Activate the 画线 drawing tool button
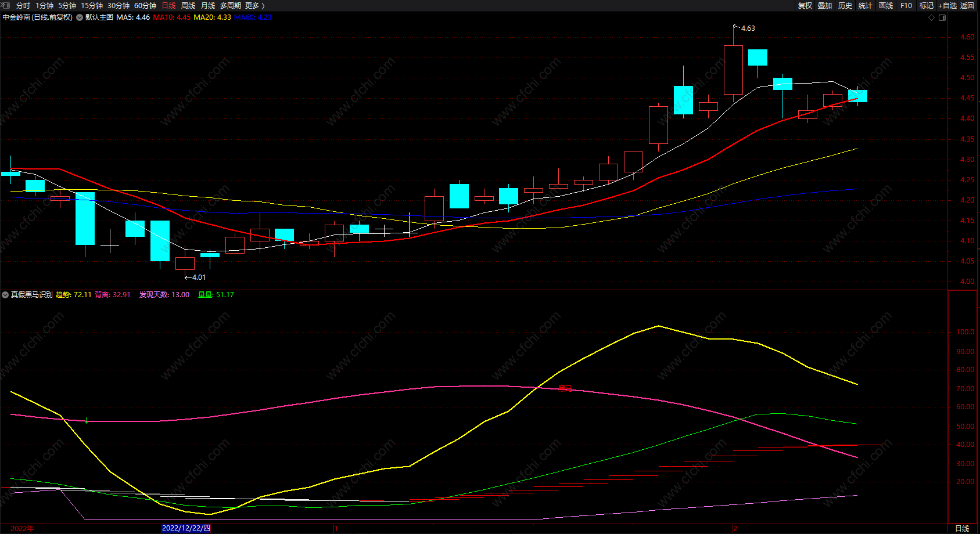Screen dimensions: 980x534 point(886,6)
